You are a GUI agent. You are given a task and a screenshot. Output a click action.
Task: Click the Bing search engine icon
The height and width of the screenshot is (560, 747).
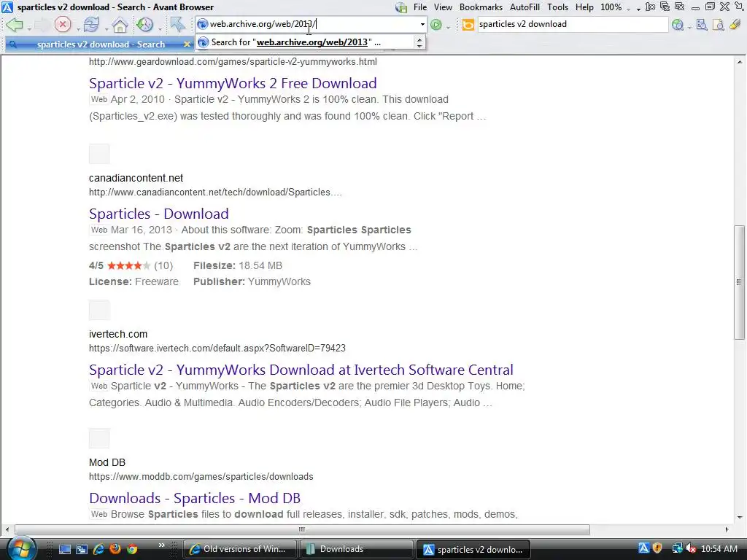(468, 24)
